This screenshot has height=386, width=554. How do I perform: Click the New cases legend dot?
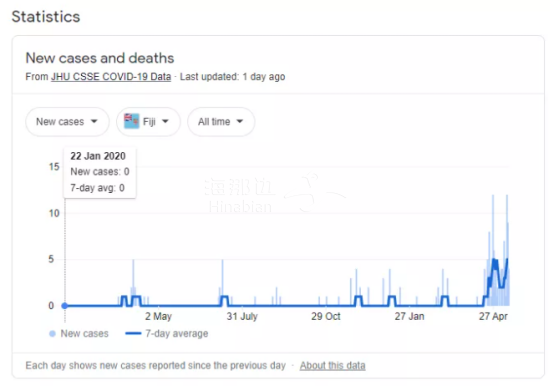(x=52, y=333)
